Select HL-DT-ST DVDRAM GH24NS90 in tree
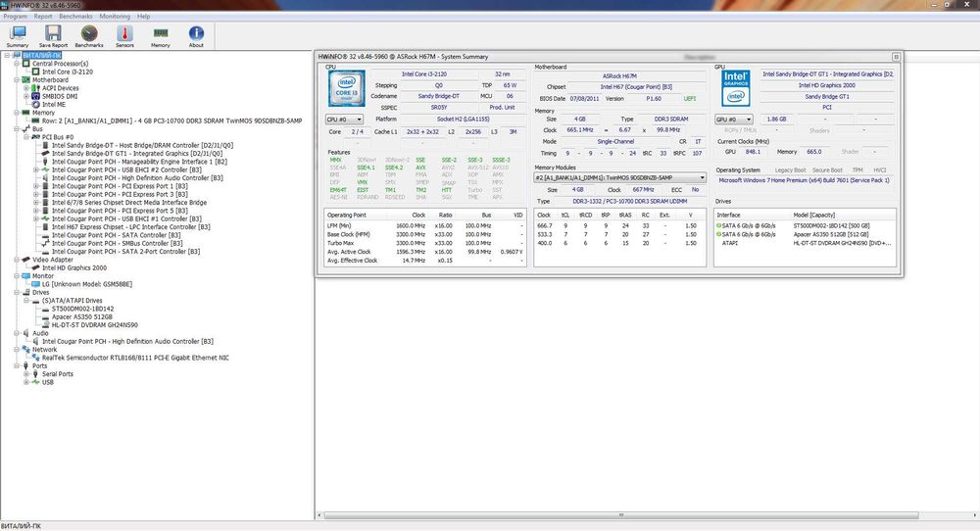The width and height of the screenshot is (980, 531). [x=94, y=325]
